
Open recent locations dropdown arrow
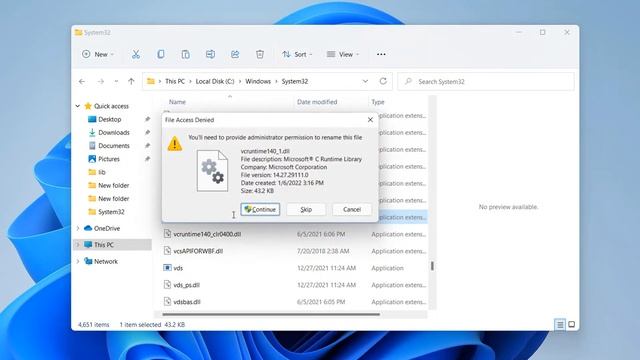pyautogui.click(x=116, y=82)
